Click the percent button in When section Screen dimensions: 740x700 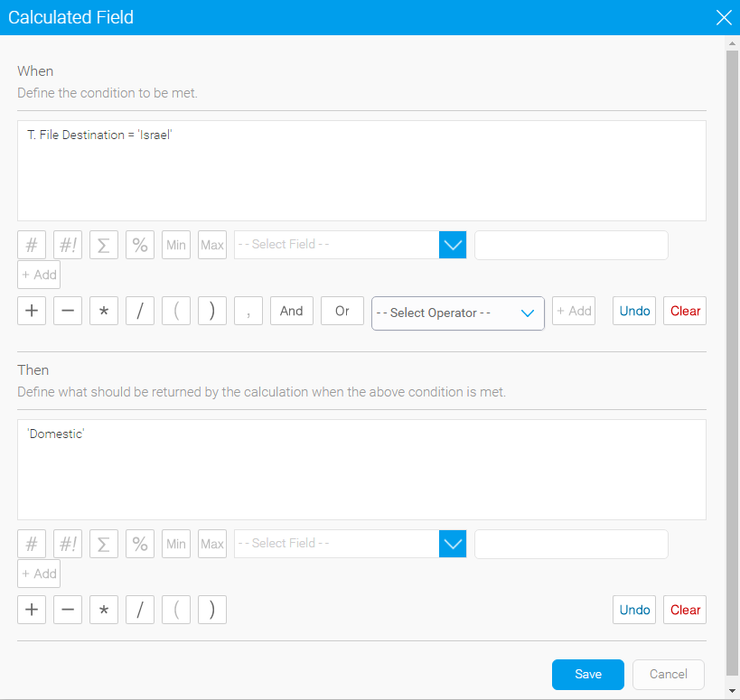tap(140, 245)
